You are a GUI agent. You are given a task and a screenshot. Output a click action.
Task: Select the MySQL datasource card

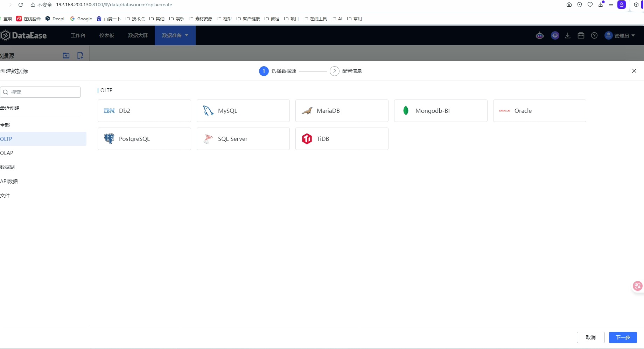(x=243, y=111)
